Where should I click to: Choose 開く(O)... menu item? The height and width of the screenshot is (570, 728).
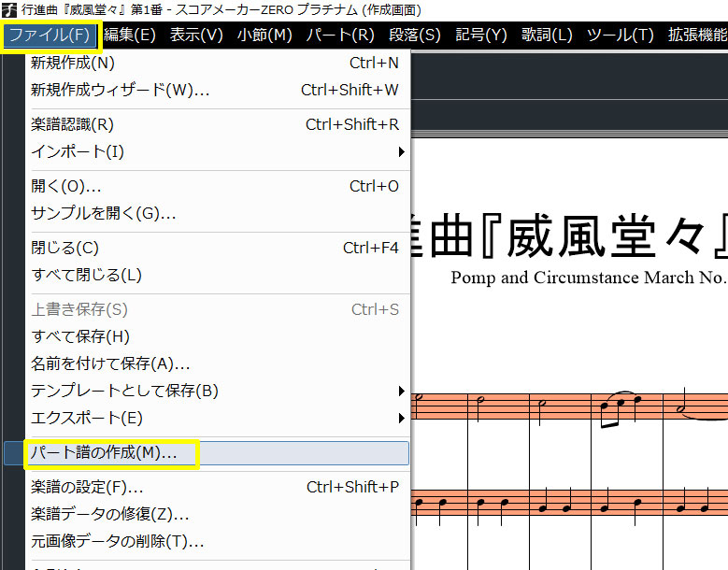click(218, 186)
